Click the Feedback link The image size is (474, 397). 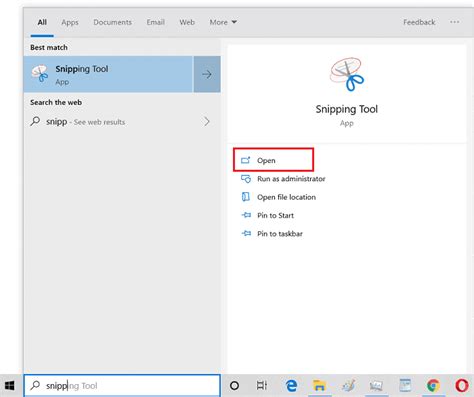[x=419, y=22]
